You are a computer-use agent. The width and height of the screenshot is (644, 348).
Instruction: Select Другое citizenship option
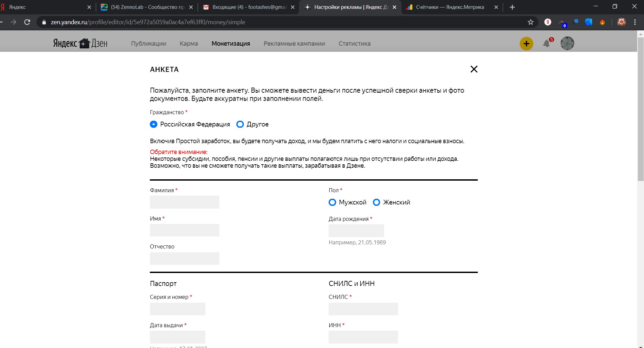[240, 124]
